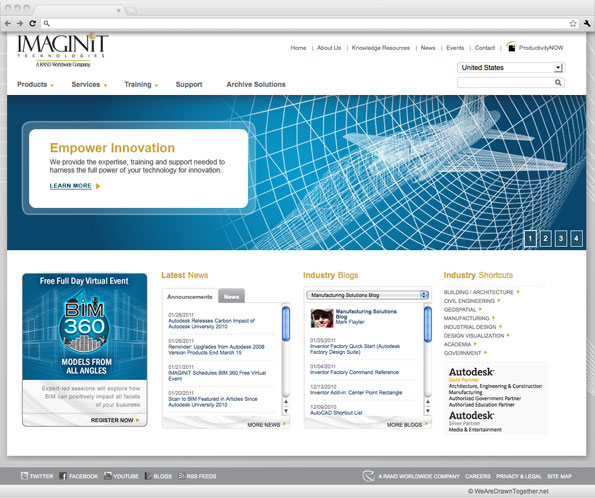
Task: Click the Latest News scrollbar thumb
Action: pos(286,323)
